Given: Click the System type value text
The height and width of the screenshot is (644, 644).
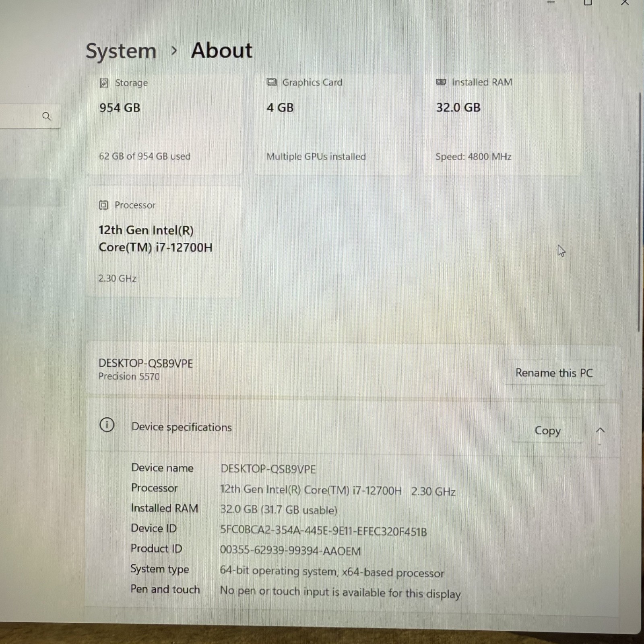Looking at the screenshot, I should pos(332,572).
